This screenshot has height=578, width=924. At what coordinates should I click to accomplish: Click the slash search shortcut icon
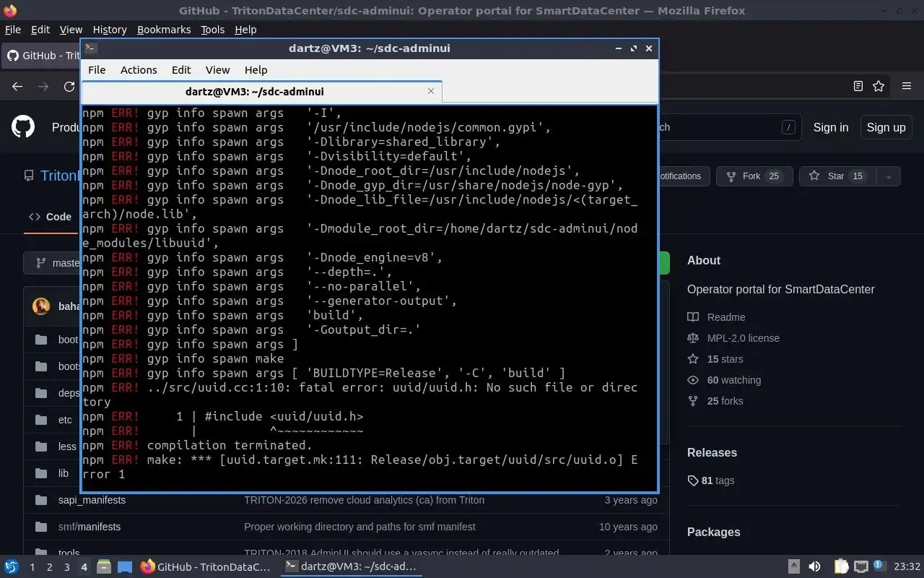(788, 127)
